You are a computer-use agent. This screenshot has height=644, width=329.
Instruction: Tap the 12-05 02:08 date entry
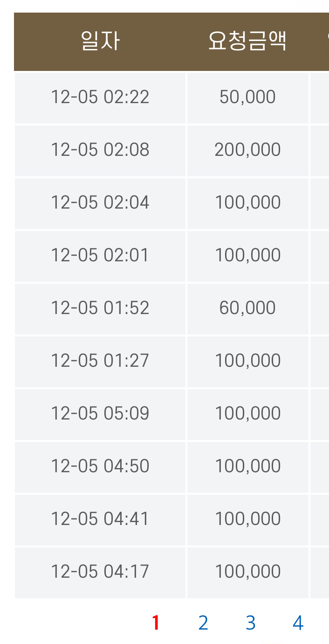(100, 150)
